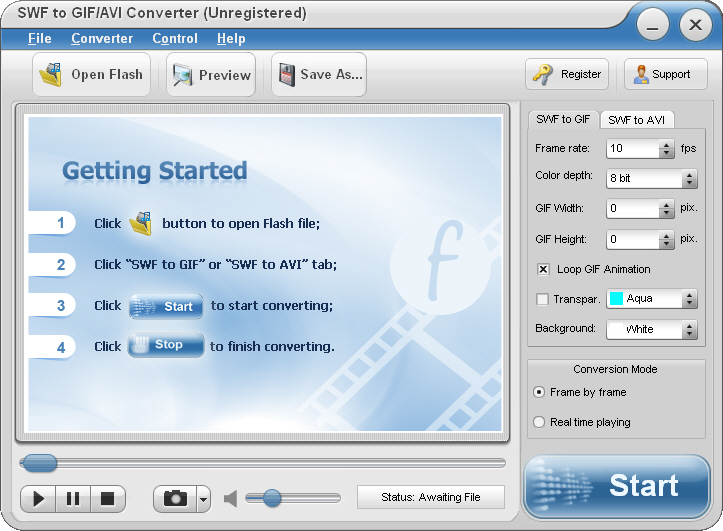723x531 pixels.
Task: Switch to the SWF to GIF tab
Action: tap(563, 119)
